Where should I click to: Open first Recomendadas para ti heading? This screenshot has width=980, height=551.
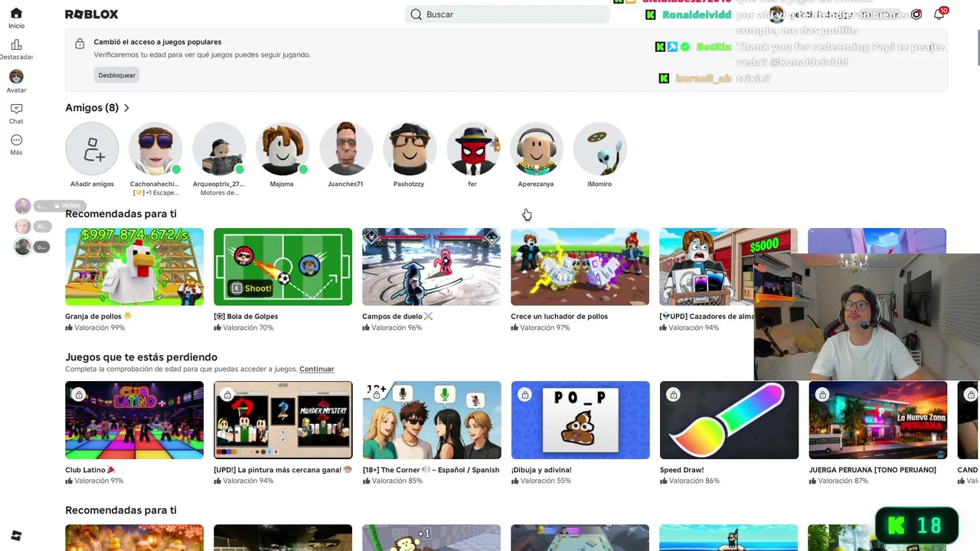pos(121,214)
